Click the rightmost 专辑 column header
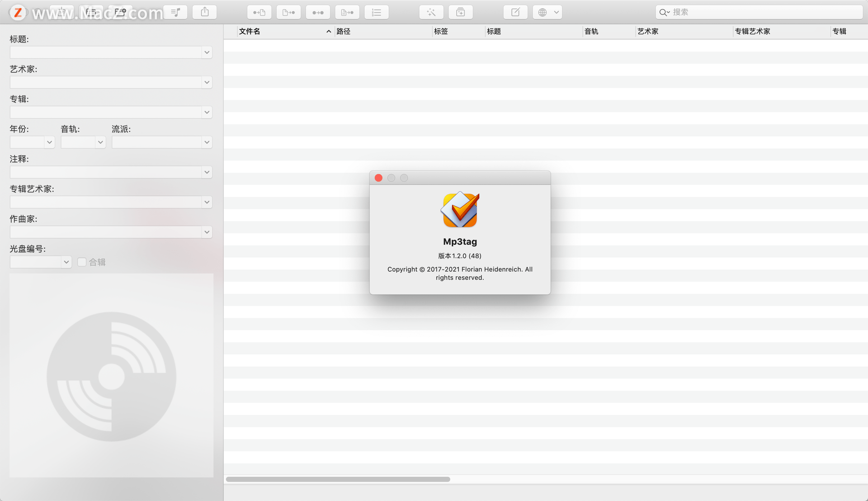Image resolution: width=868 pixels, height=501 pixels. 849,31
